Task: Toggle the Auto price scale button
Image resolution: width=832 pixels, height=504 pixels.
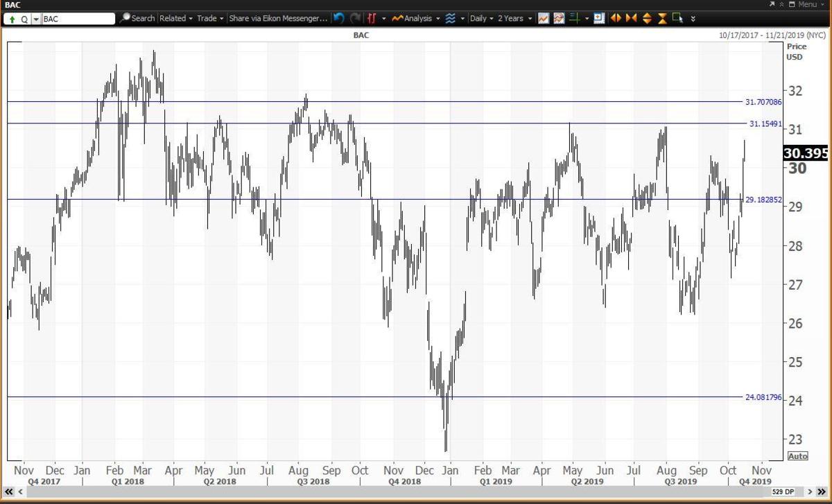Action: tap(797, 456)
